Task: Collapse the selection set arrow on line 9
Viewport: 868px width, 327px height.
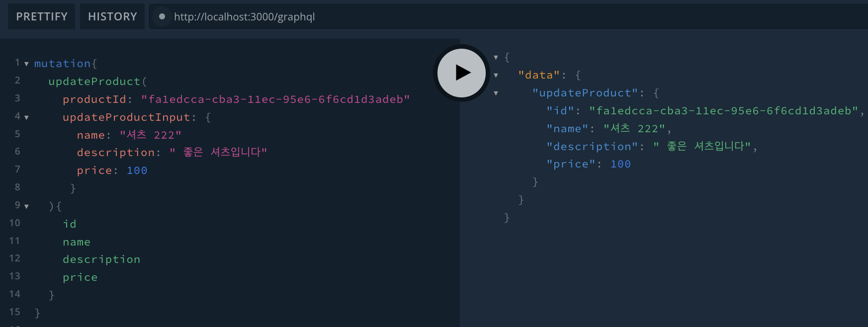Action: (x=26, y=206)
